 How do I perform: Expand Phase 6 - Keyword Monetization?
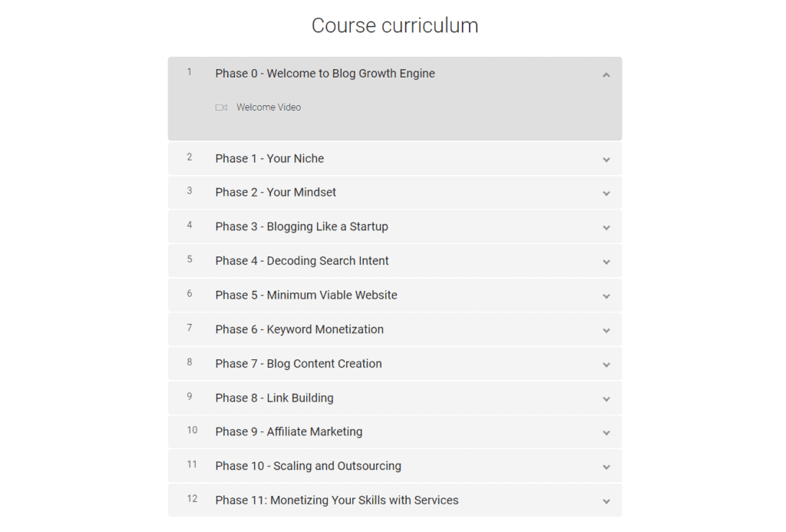click(606, 329)
